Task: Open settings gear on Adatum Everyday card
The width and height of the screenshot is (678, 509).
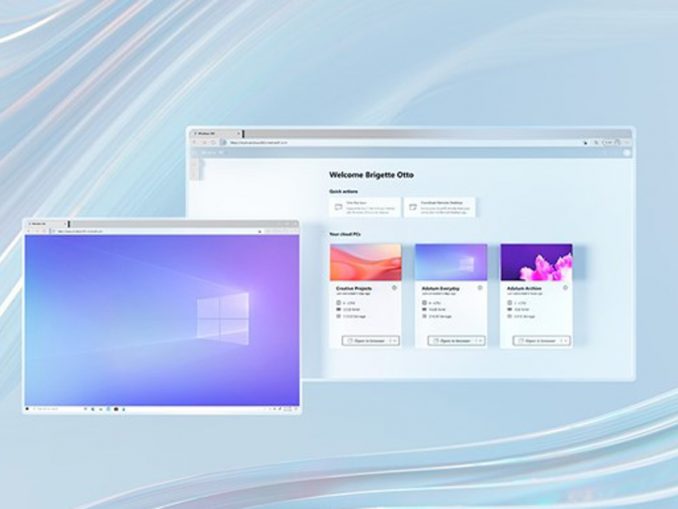Action: click(x=480, y=288)
